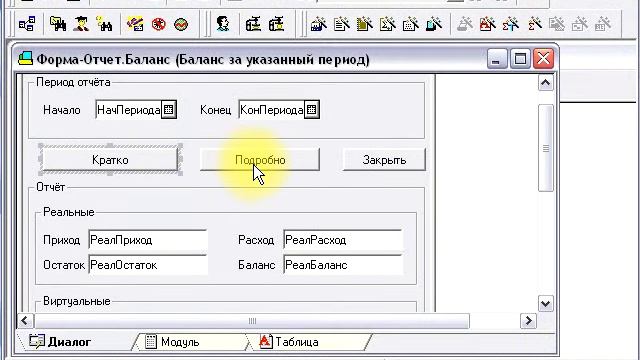The height and width of the screenshot is (360, 640).
Task: Launch the building-with-wand constructor icon
Action: click(x=318, y=24)
